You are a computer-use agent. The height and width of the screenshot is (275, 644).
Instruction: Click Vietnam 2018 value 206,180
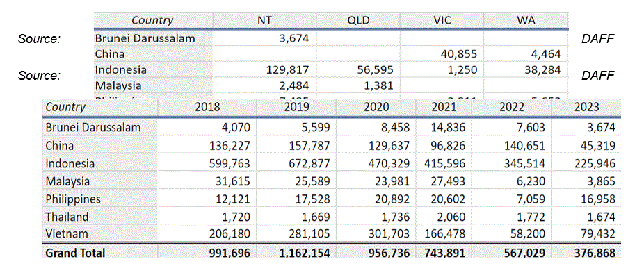230,234
